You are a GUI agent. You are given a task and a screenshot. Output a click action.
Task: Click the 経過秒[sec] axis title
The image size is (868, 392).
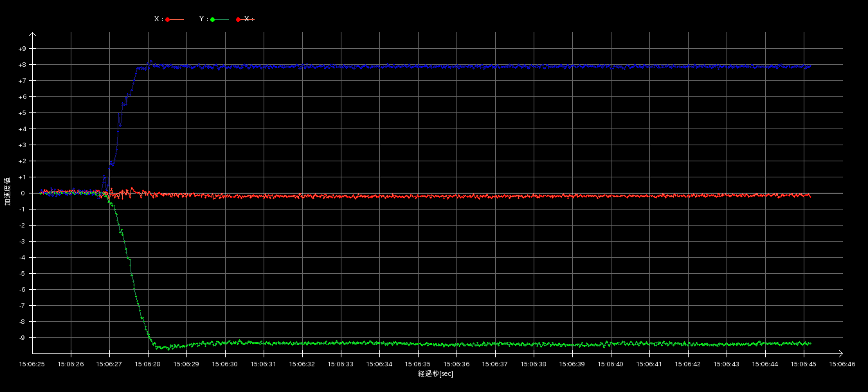point(435,373)
